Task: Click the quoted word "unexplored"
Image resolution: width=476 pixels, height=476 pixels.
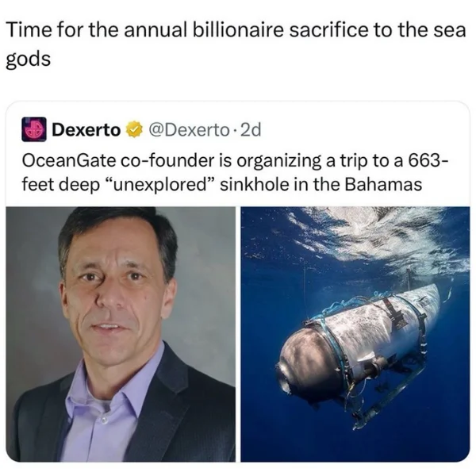Action: tap(160, 185)
